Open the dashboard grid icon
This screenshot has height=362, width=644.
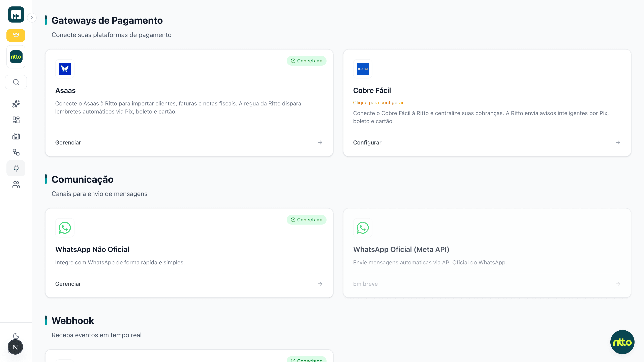point(16,120)
